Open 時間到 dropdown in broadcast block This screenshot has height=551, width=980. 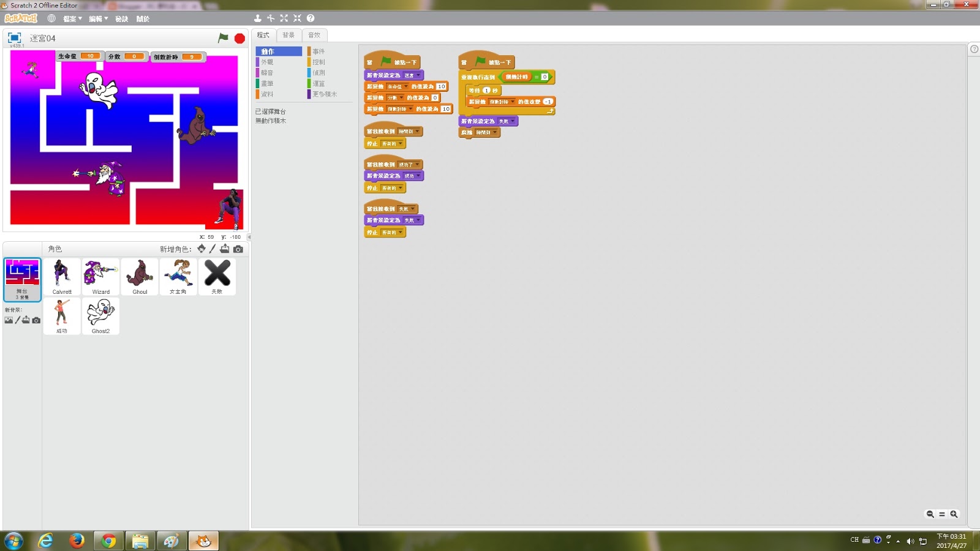pos(486,132)
